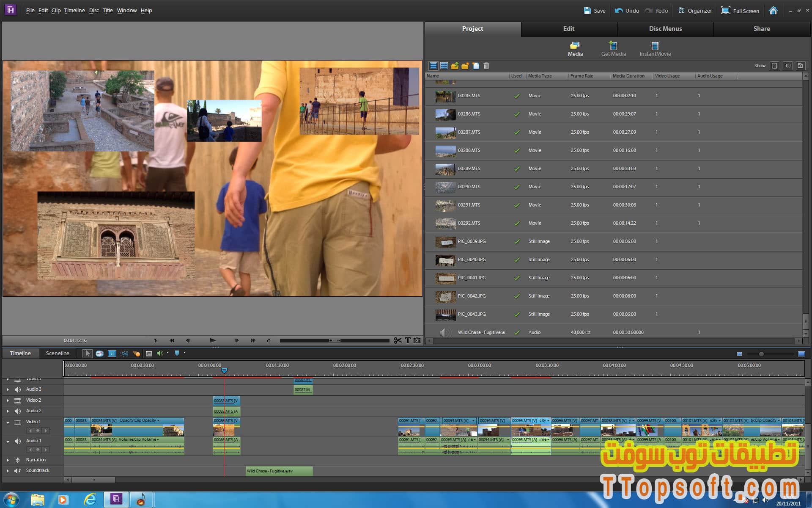Enter Full Screen mode
The height and width of the screenshot is (508, 812).
coord(740,11)
